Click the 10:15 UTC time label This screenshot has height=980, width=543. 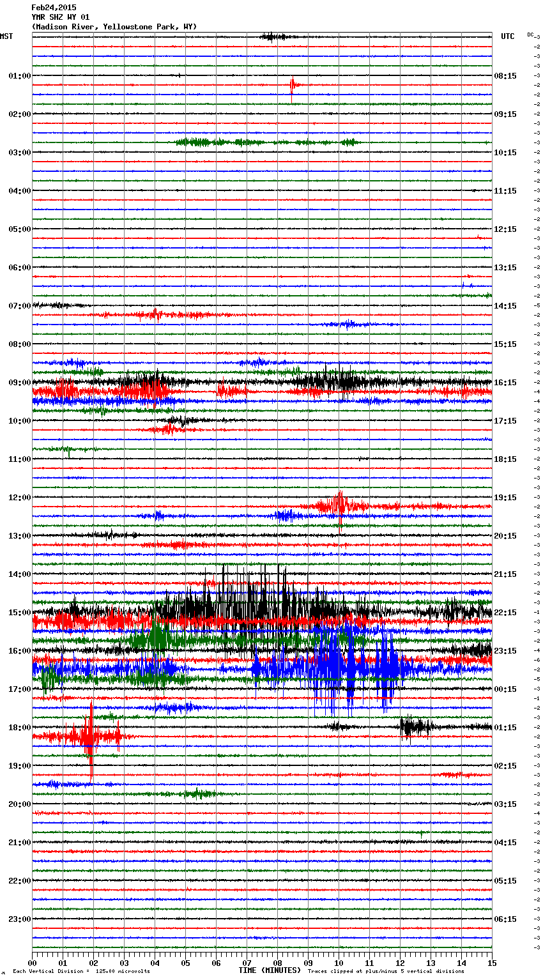click(x=505, y=152)
